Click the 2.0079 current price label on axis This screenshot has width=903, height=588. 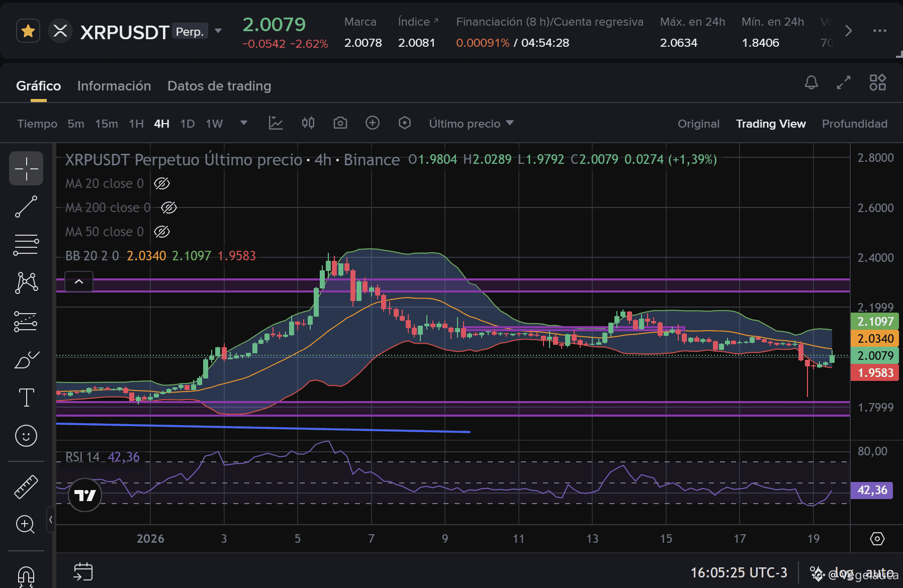pos(874,356)
